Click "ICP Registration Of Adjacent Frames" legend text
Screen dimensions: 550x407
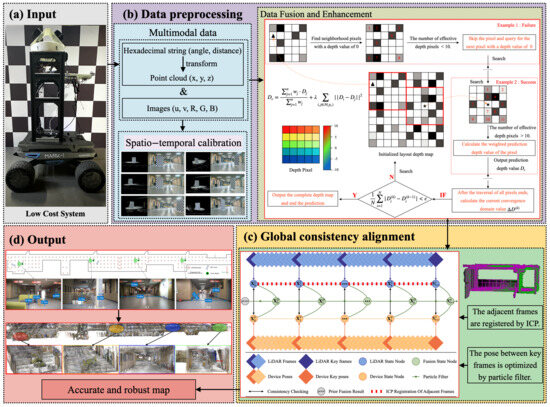(420, 391)
